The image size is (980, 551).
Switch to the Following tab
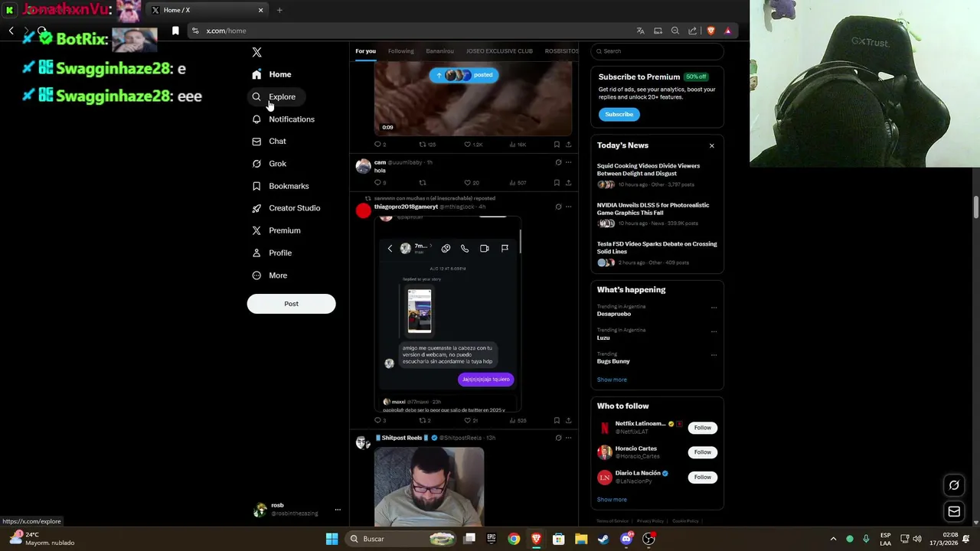(400, 51)
